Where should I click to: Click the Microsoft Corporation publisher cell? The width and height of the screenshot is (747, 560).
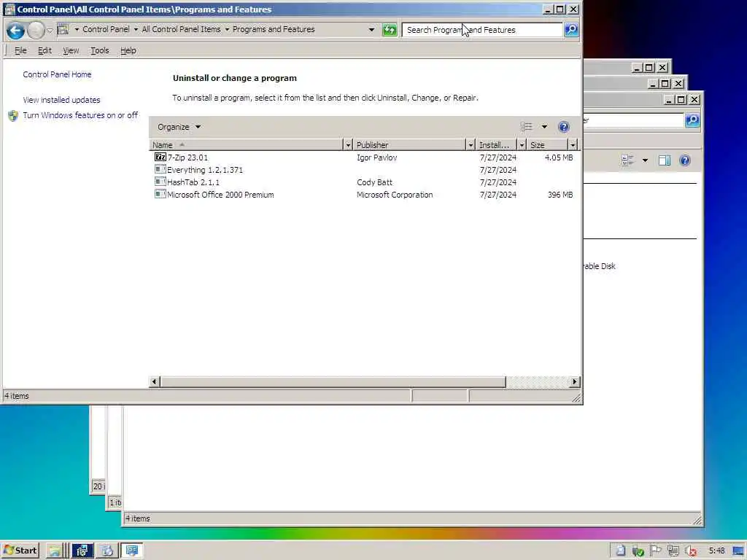coord(395,195)
